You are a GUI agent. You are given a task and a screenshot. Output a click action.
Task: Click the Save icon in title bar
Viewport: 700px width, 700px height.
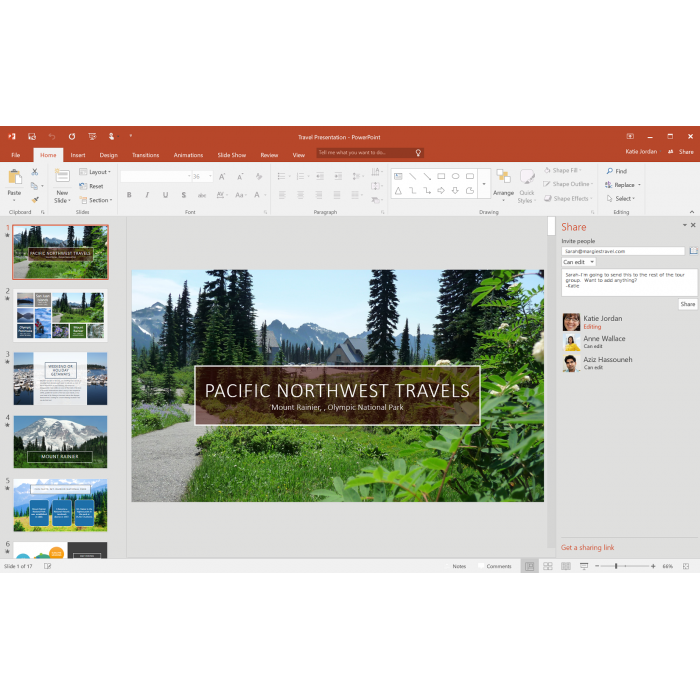click(x=32, y=137)
